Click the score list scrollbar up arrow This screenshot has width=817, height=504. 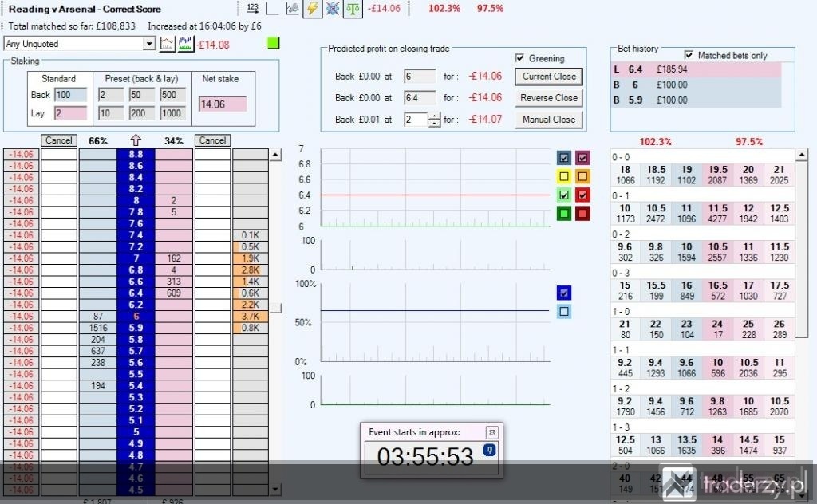coord(802,155)
